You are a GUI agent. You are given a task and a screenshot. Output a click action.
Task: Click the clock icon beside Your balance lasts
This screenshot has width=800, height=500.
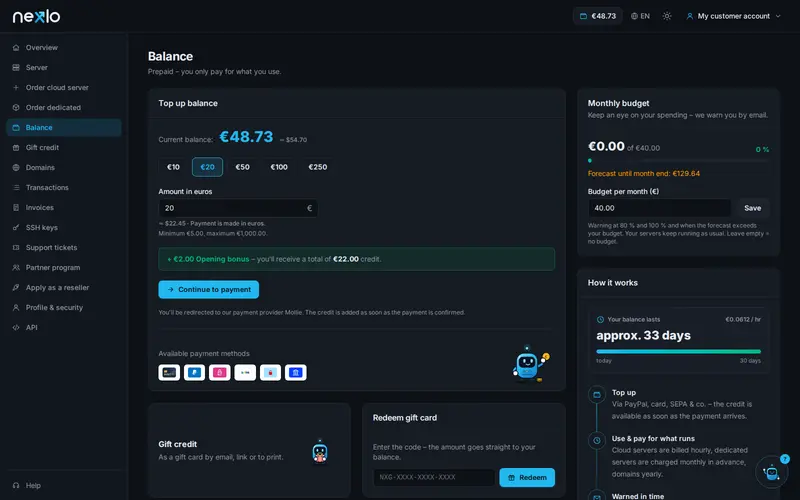[601, 319]
